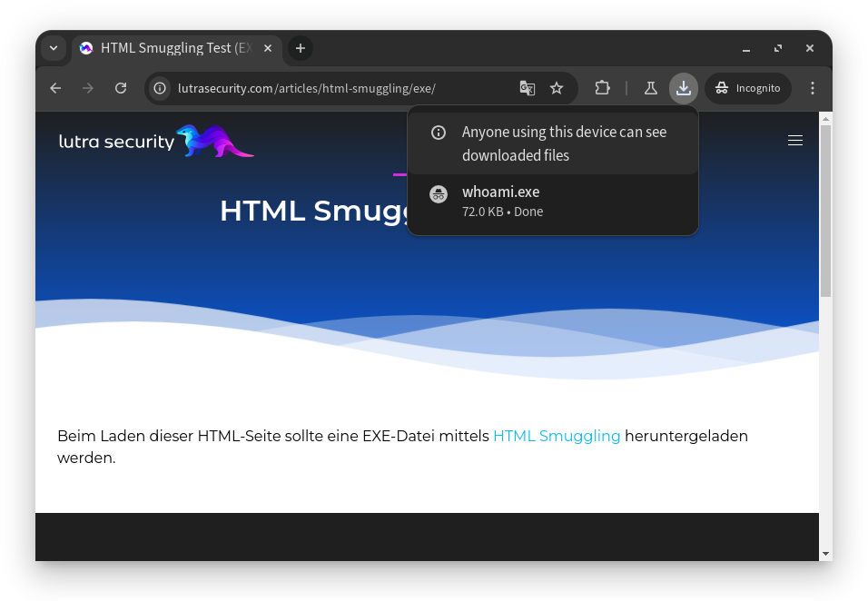Open the Extensions puzzle-piece icon
The height and width of the screenshot is (601, 868).
602,88
